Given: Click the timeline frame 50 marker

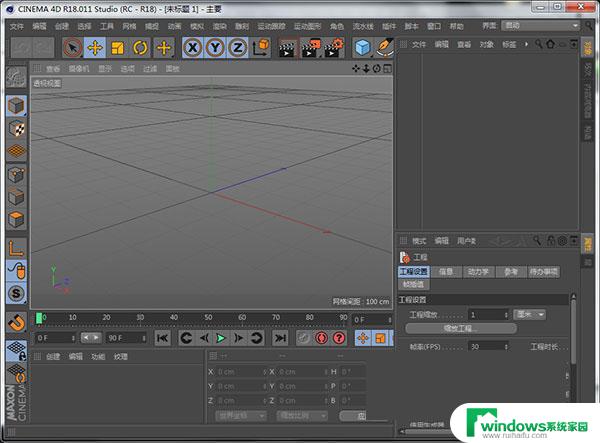Looking at the screenshot, I should click(208, 318).
